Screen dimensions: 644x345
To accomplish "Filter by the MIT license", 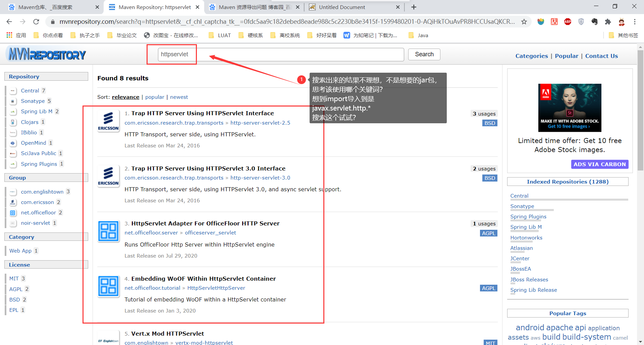I will pyautogui.click(x=14, y=279).
